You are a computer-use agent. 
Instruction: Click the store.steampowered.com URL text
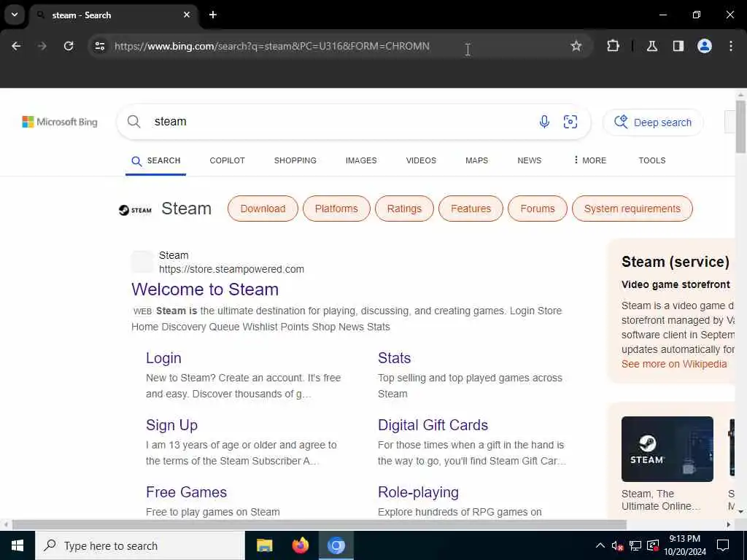coord(231,269)
